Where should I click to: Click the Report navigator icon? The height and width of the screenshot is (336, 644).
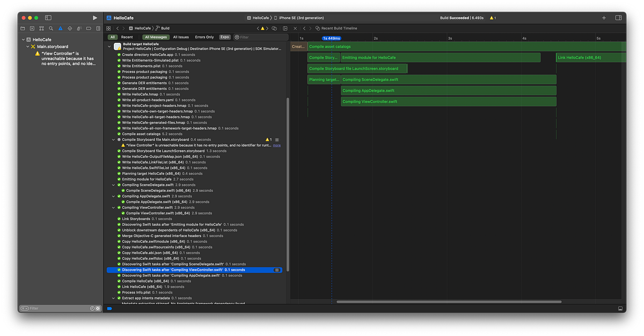click(x=98, y=28)
